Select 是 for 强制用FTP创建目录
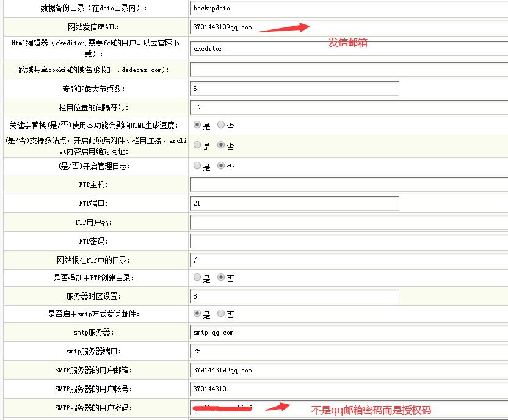Image resolution: width=508 pixels, height=420 pixels. pos(197,278)
